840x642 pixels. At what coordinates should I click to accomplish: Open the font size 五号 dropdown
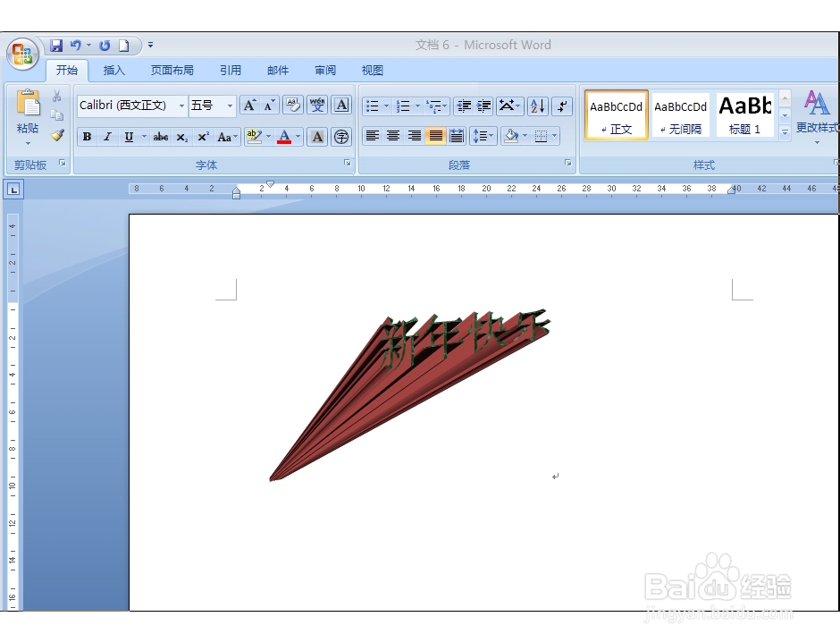pyautogui.click(x=230, y=106)
